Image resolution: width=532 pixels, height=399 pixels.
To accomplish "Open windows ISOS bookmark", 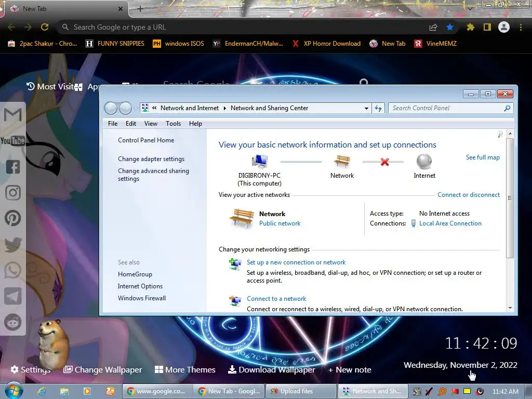I will pyautogui.click(x=179, y=44).
